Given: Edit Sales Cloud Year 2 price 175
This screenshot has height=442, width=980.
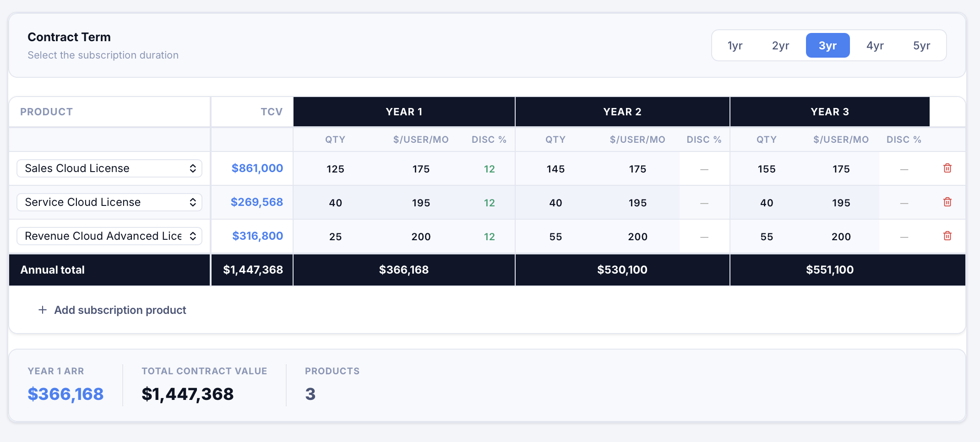Looking at the screenshot, I should coord(637,169).
